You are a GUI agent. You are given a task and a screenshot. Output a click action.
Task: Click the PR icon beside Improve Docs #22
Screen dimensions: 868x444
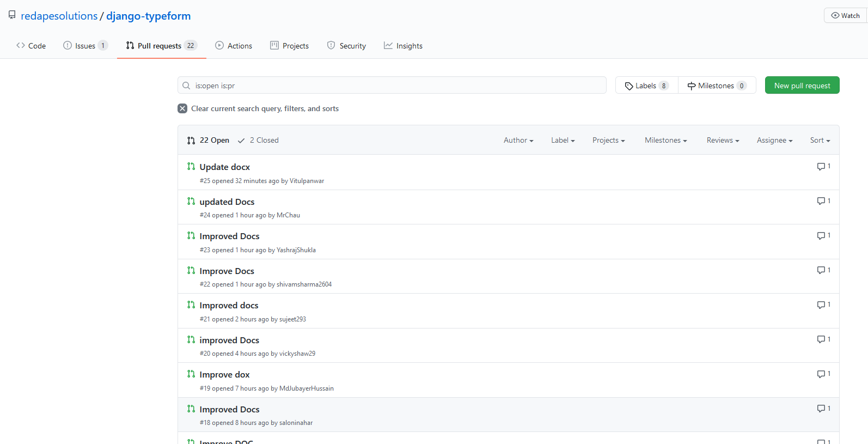[x=191, y=270]
